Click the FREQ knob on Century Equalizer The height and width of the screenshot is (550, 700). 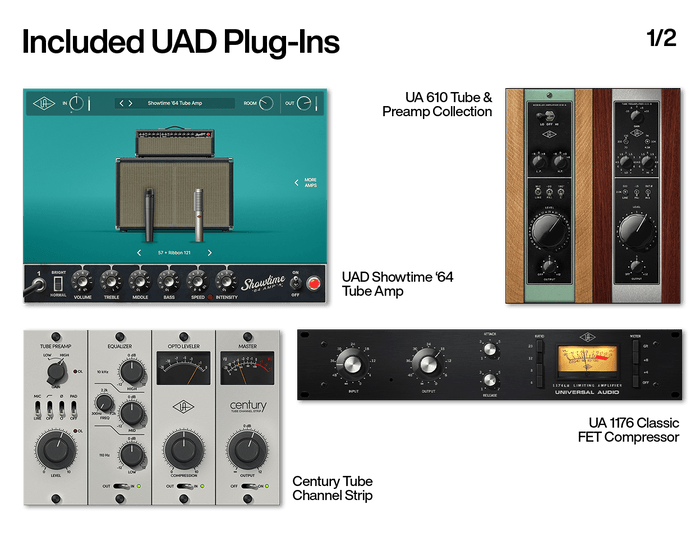click(x=104, y=404)
